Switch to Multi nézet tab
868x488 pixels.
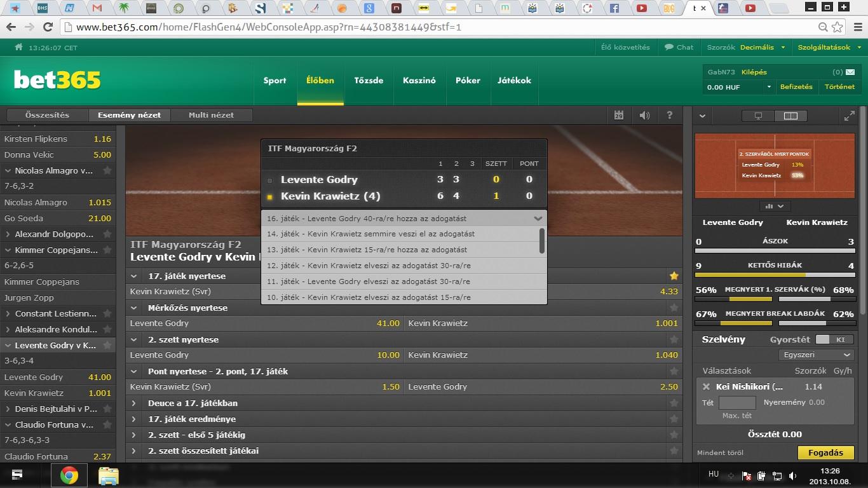(211, 115)
